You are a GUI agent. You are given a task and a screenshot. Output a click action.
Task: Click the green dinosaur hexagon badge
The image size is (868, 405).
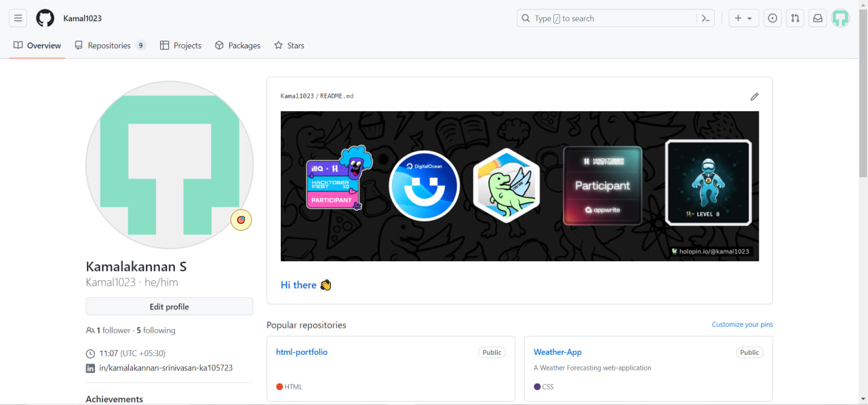506,186
